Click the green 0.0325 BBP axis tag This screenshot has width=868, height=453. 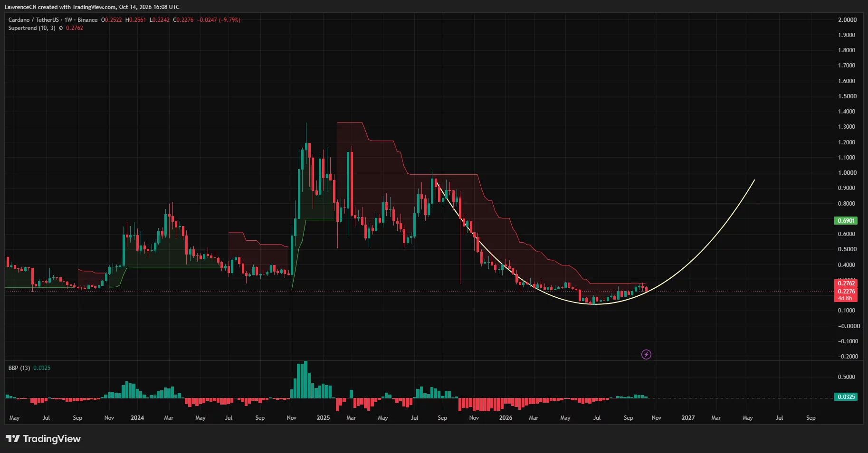click(x=846, y=397)
